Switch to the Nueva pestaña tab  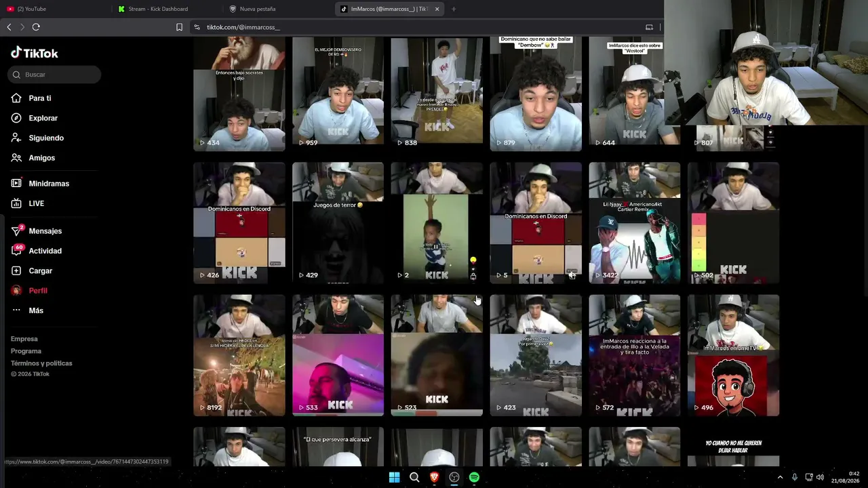click(277, 9)
